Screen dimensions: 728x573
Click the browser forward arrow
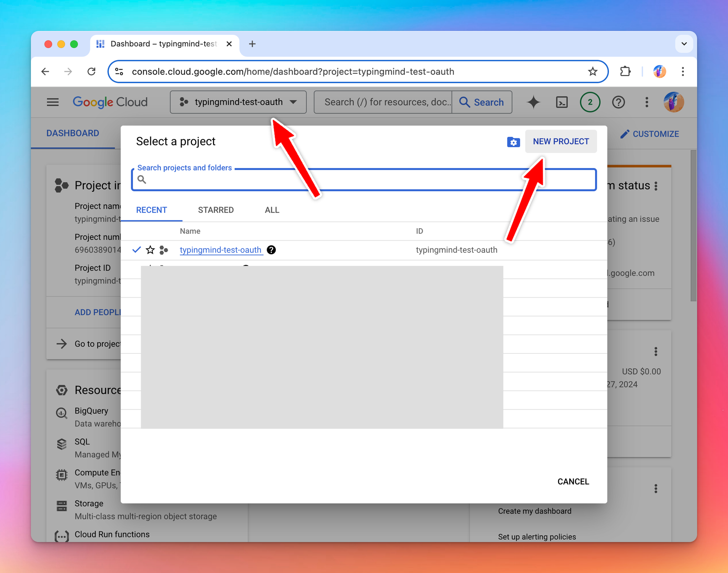68,72
